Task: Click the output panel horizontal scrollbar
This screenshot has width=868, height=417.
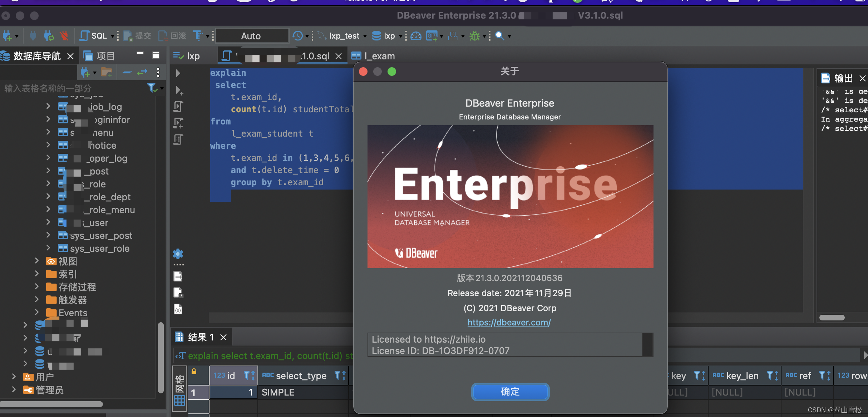Action: (832, 318)
